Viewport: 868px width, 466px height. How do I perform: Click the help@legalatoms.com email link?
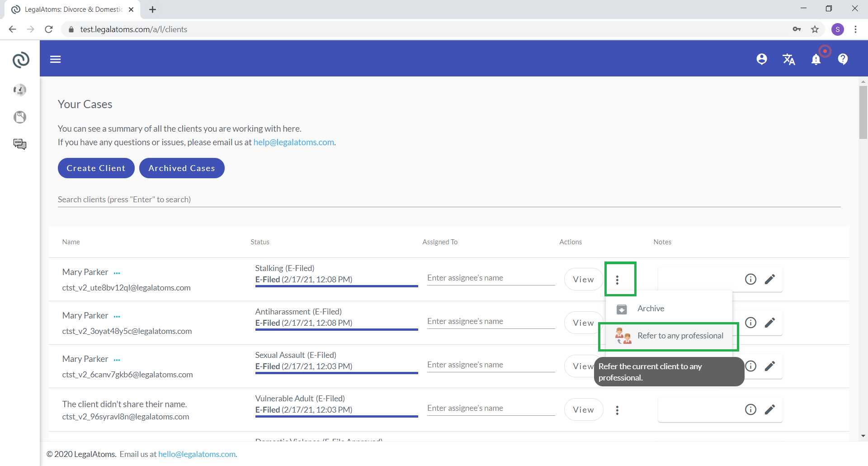[293, 142]
